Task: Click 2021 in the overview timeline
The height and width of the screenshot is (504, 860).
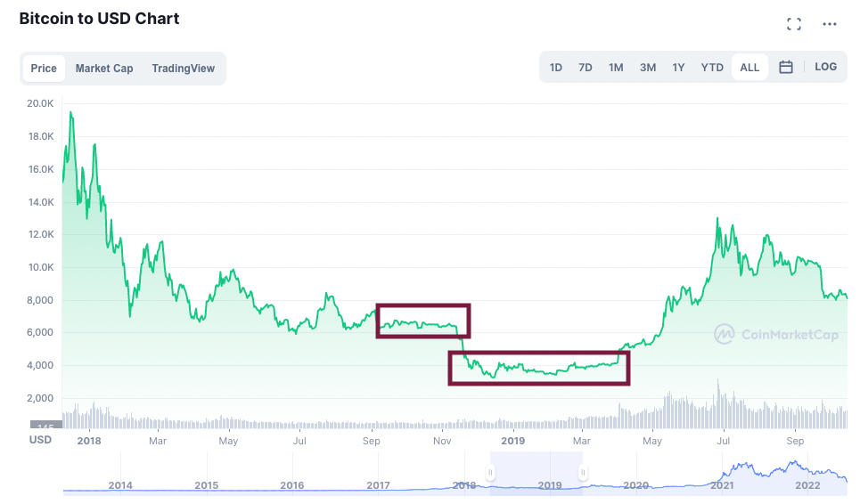Action: click(722, 485)
